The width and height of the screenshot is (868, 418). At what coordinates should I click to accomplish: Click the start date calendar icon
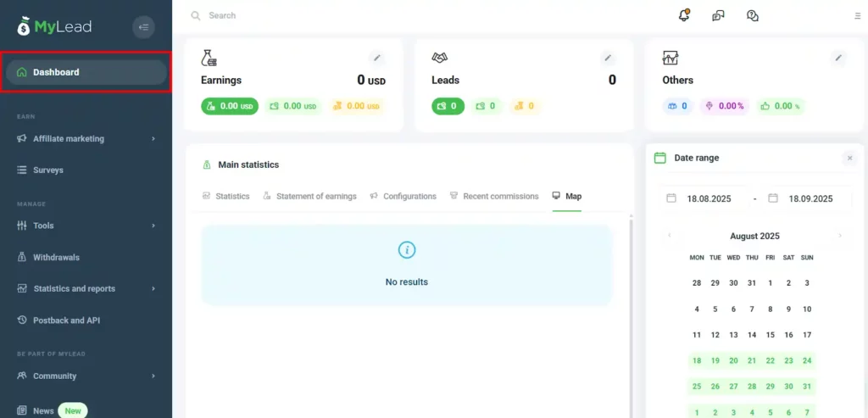pos(671,198)
